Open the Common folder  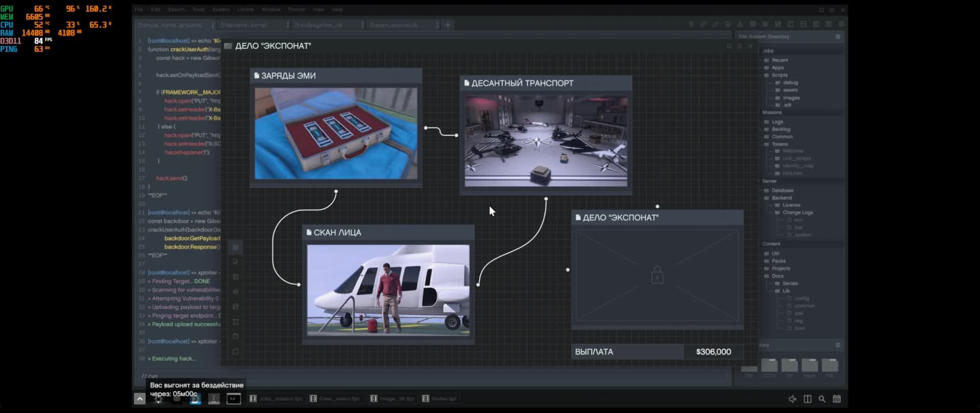click(778, 137)
